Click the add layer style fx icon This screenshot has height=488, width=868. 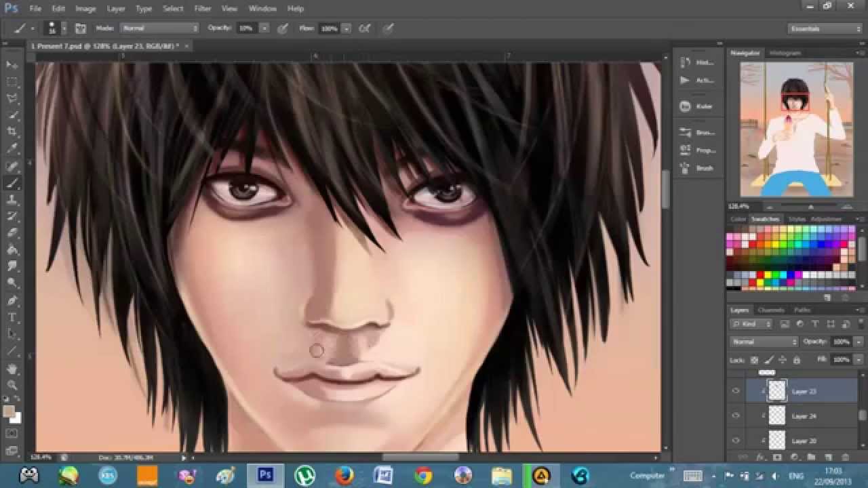pyautogui.click(x=761, y=457)
